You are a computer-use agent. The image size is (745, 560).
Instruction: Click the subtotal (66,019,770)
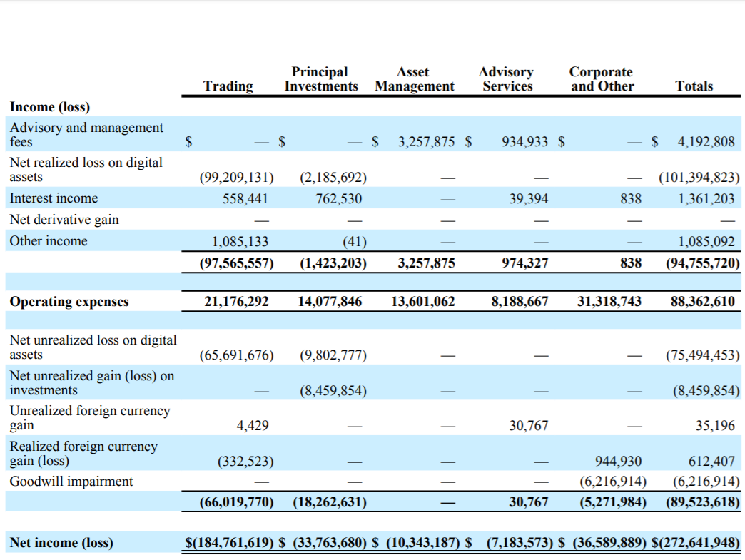point(237,502)
